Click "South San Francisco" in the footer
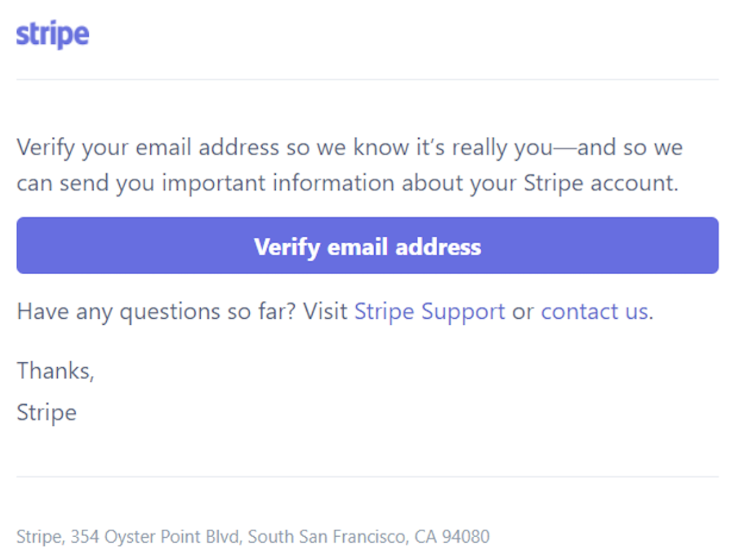The image size is (738, 560). (328, 536)
